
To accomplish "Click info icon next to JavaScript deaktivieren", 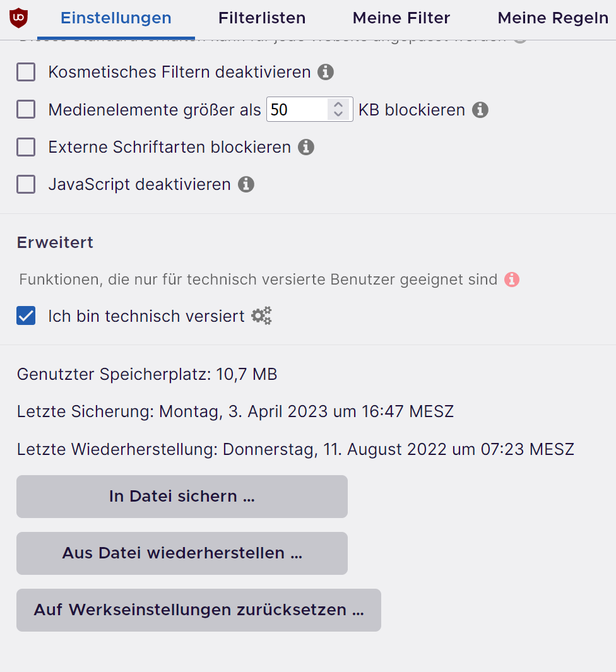I will pos(246,184).
